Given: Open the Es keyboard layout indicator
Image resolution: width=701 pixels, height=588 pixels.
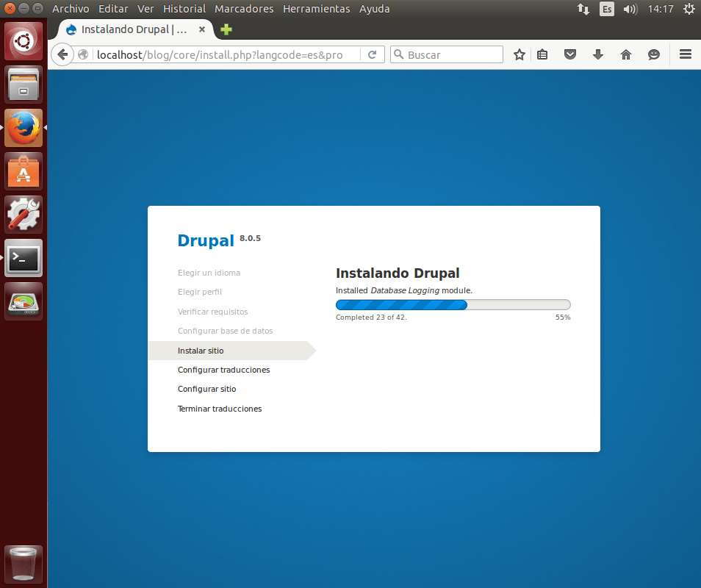Looking at the screenshot, I should point(607,9).
